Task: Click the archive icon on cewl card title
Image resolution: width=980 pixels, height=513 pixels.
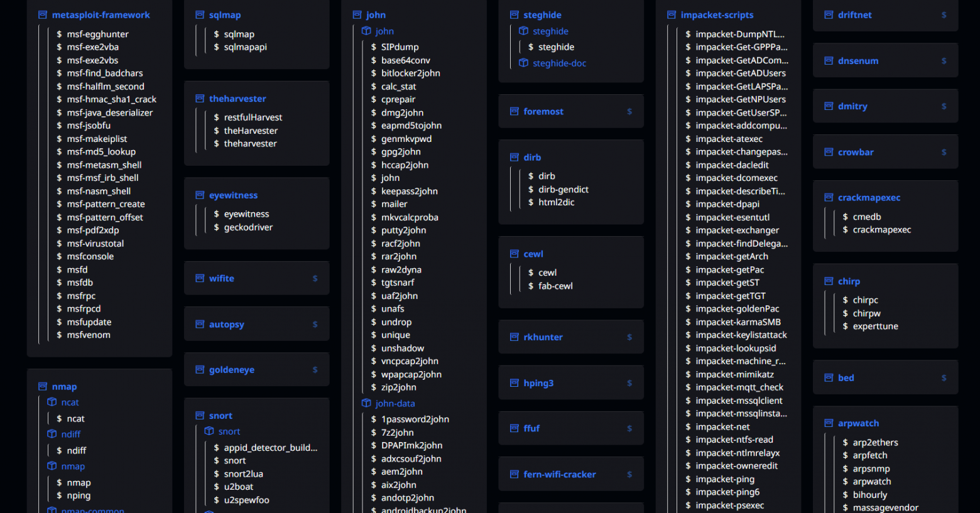Action: (x=514, y=254)
